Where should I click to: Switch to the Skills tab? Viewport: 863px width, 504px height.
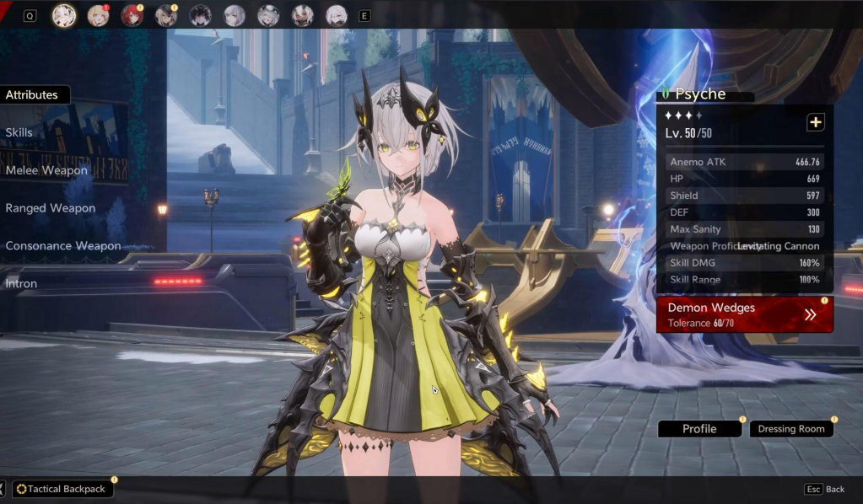[19, 132]
